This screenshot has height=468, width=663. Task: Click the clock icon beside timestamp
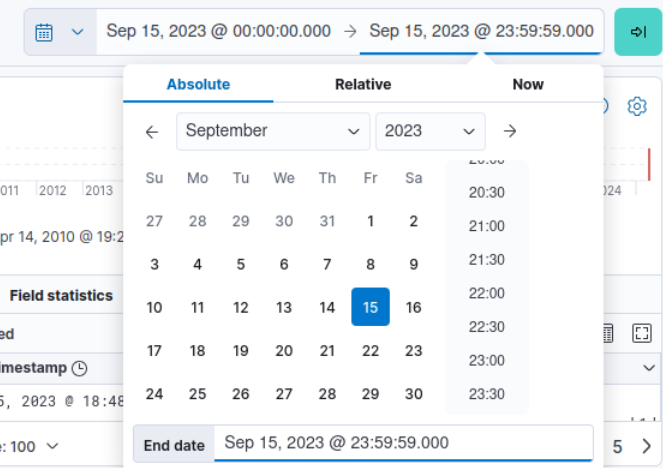click(x=80, y=368)
